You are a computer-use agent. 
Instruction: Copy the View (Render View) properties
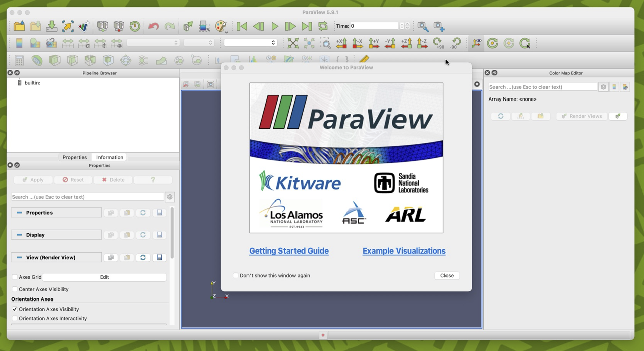click(111, 257)
